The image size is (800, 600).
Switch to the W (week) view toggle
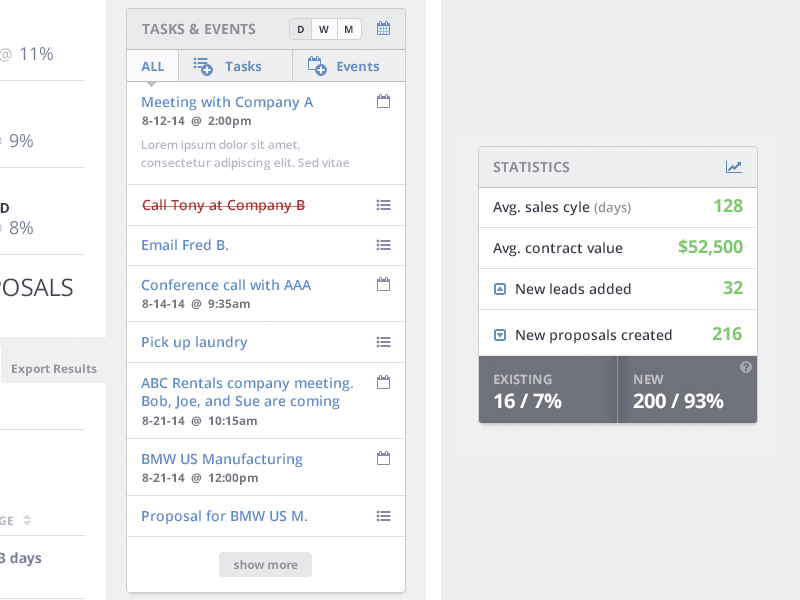(324, 30)
